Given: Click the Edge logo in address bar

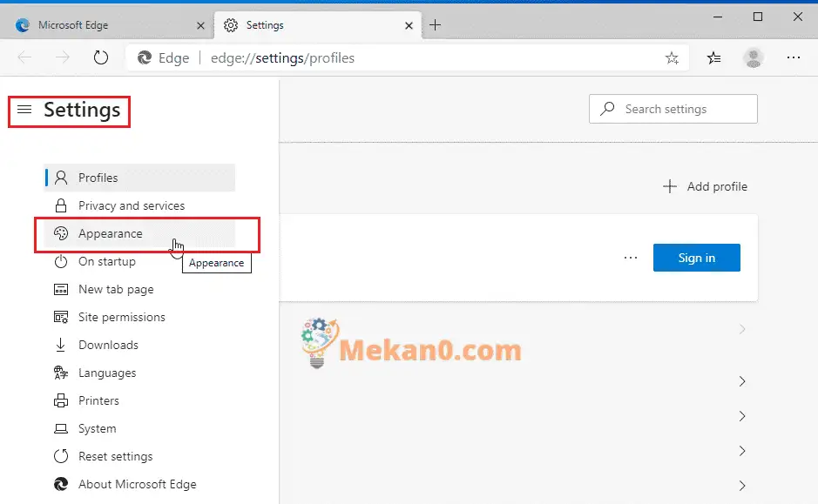Looking at the screenshot, I should pos(145,57).
